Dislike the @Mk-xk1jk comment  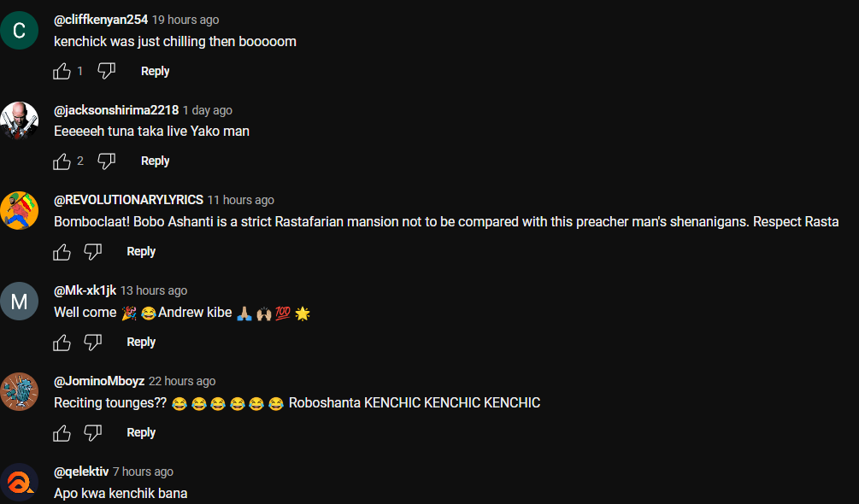pos(92,343)
